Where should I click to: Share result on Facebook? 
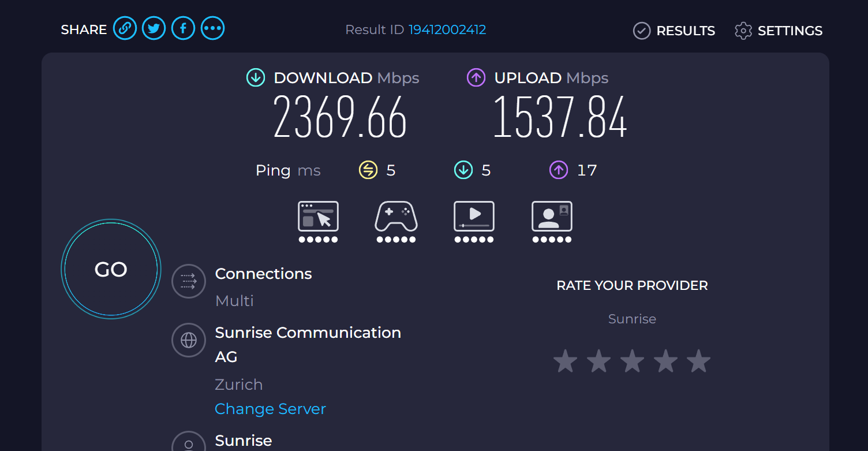point(184,28)
